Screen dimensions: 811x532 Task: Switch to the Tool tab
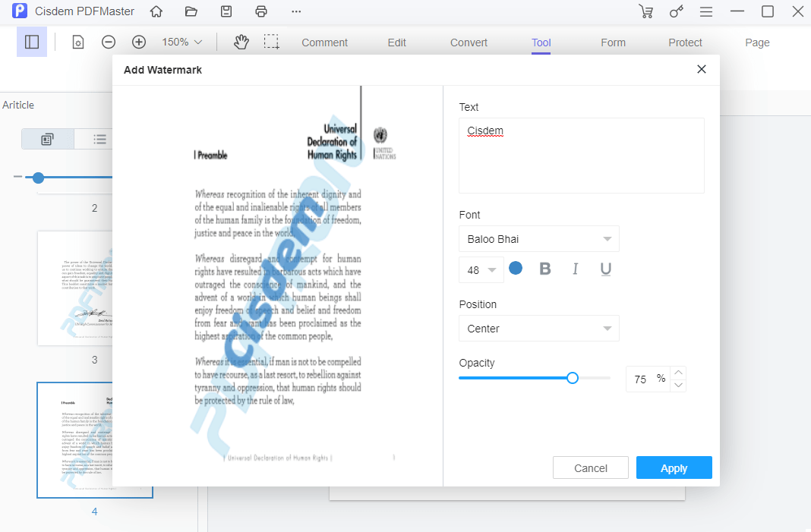click(541, 42)
